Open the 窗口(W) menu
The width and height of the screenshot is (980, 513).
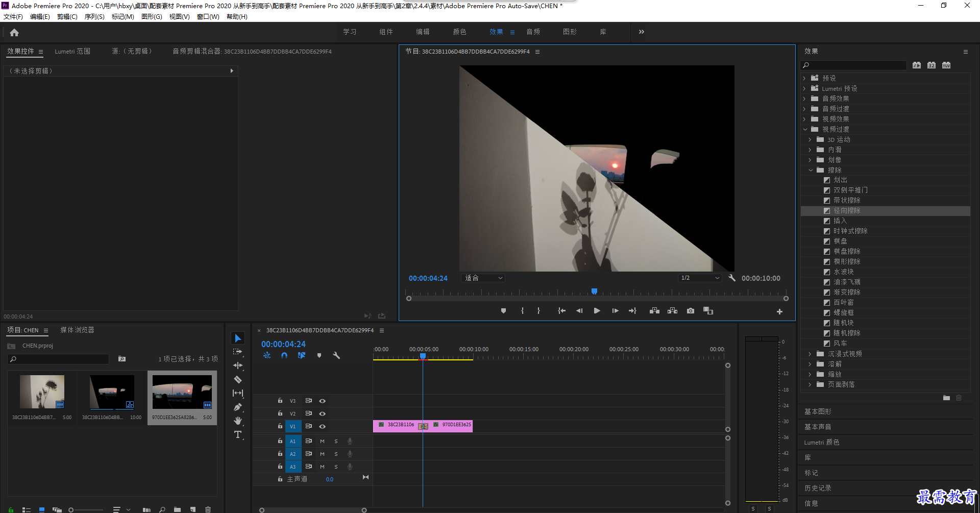pos(208,17)
